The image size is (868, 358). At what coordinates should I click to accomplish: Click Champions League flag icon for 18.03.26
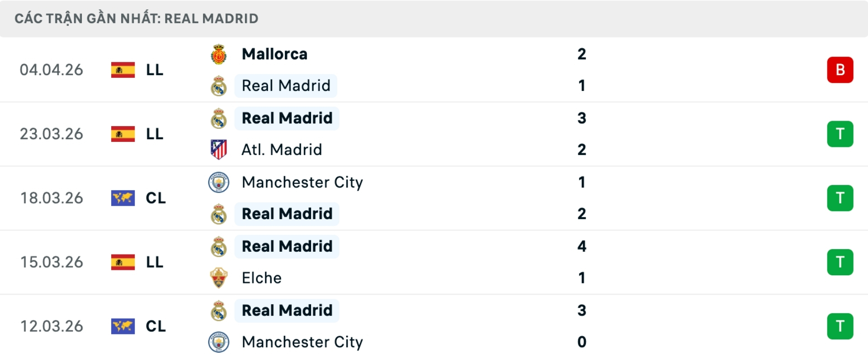point(123,198)
